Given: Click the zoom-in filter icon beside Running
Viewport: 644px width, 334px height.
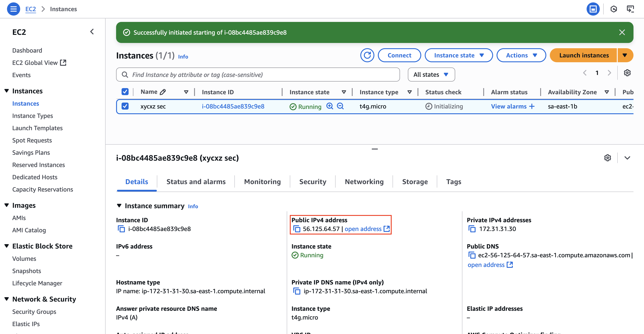Looking at the screenshot, I should pos(329,106).
